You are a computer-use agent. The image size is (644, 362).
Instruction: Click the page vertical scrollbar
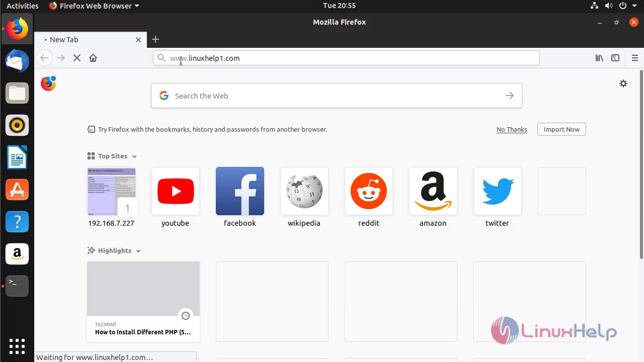click(641, 163)
